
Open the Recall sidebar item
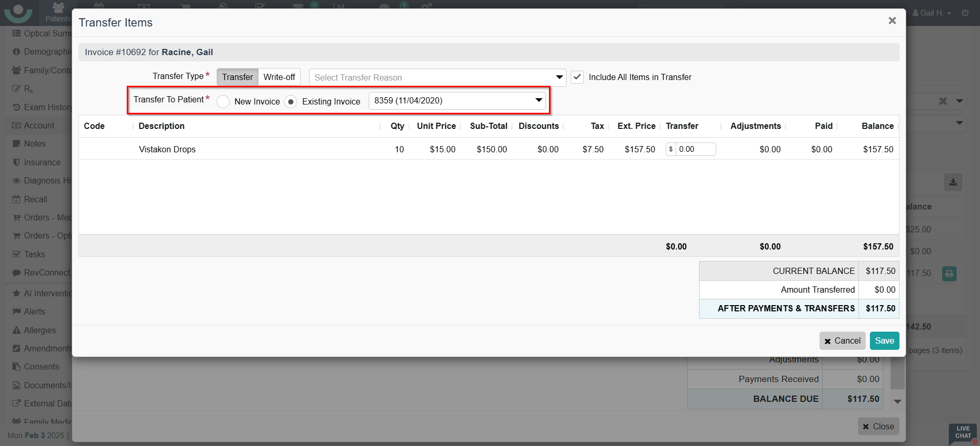click(35, 199)
